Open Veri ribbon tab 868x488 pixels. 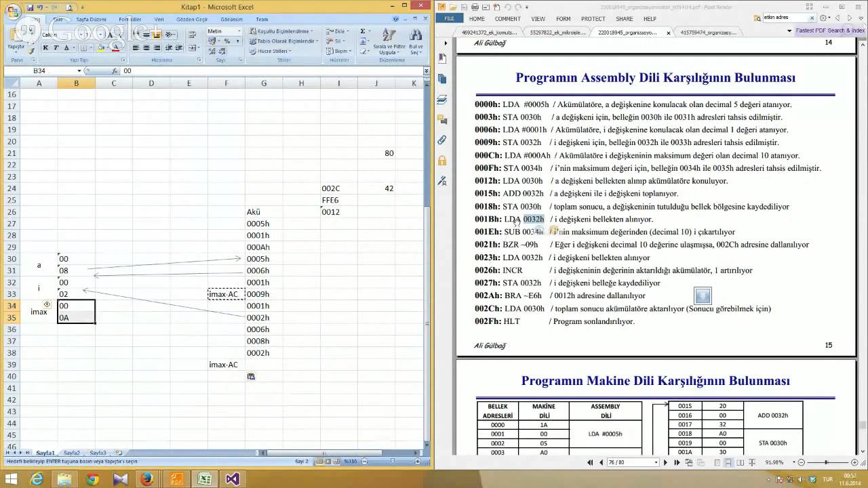(159, 20)
